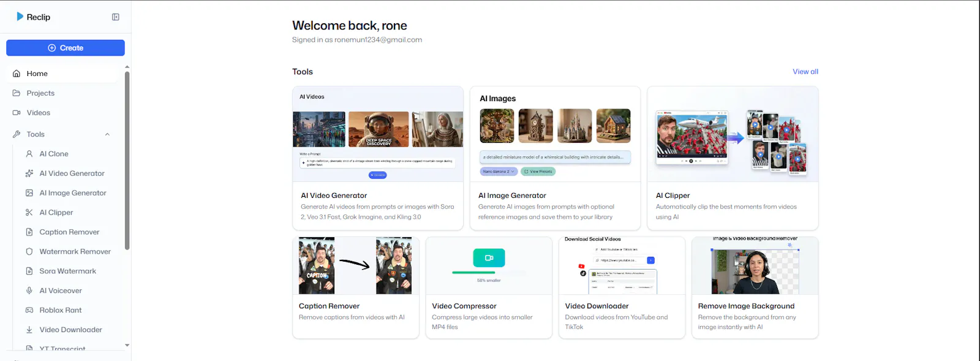
Task: Click the AI Clipper scissors icon
Action: (x=29, y=213)
